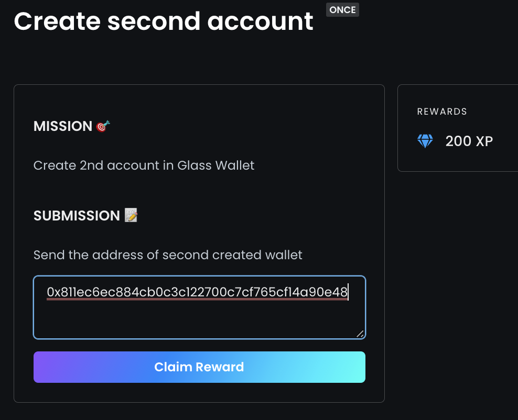Grab the textarea resize handle corner

360,334
